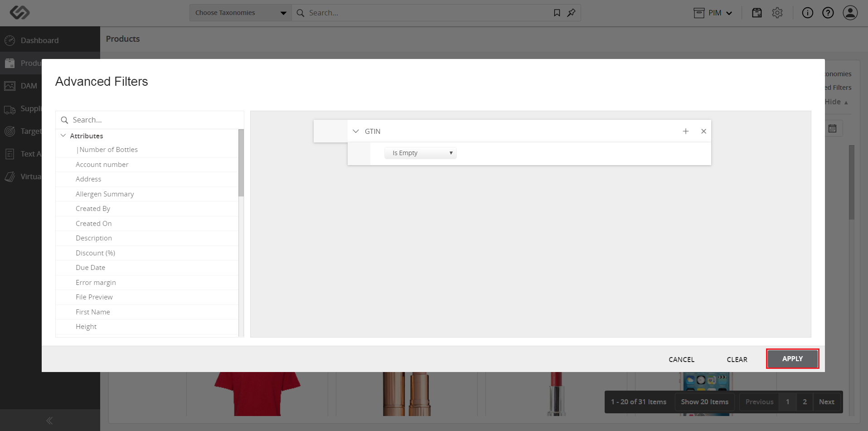The height and width of the screenshot is (431, 868).
Task: Click the APPLY button
Action: pyautogui.click(x=792, y=359)
